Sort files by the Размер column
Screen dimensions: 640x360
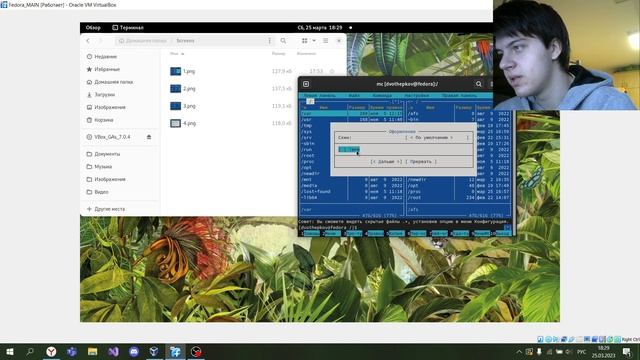278,53
